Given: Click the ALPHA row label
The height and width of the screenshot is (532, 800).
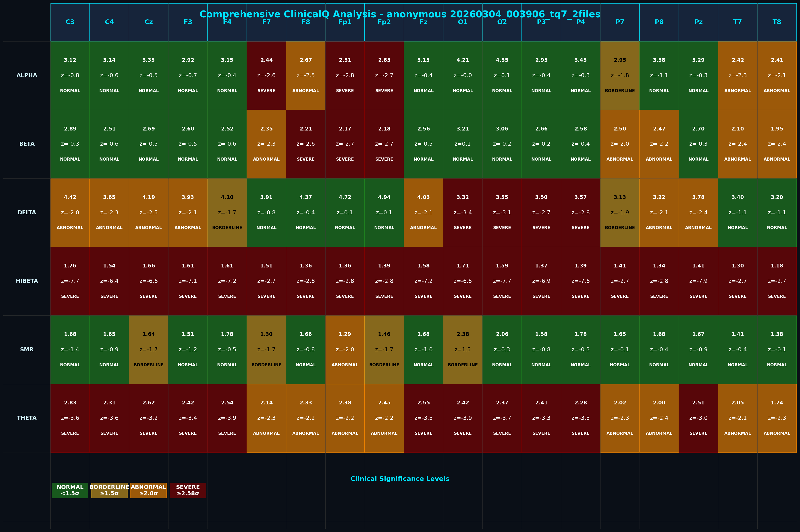Looking at the screenshot, I should click(27, 75).
